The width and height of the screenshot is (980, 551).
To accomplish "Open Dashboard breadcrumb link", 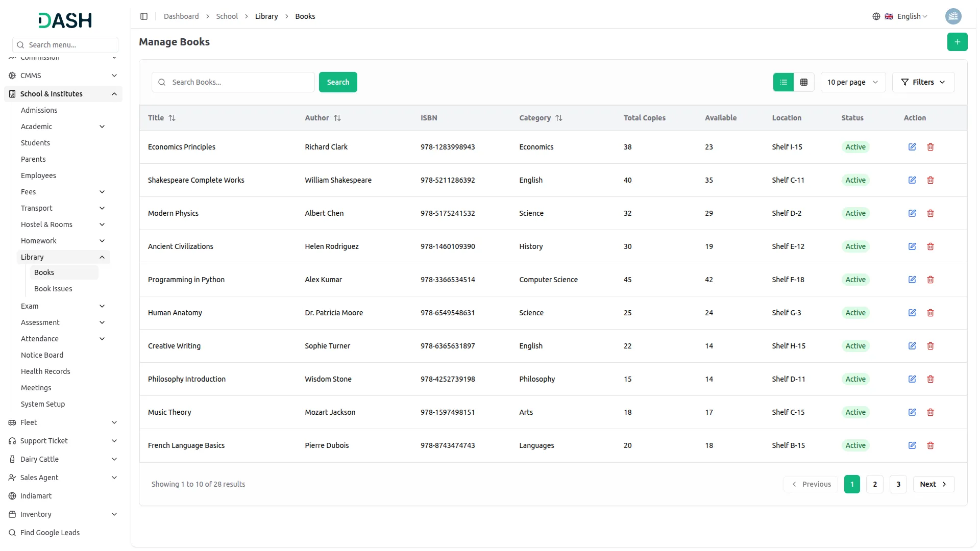I will point(181,16).
